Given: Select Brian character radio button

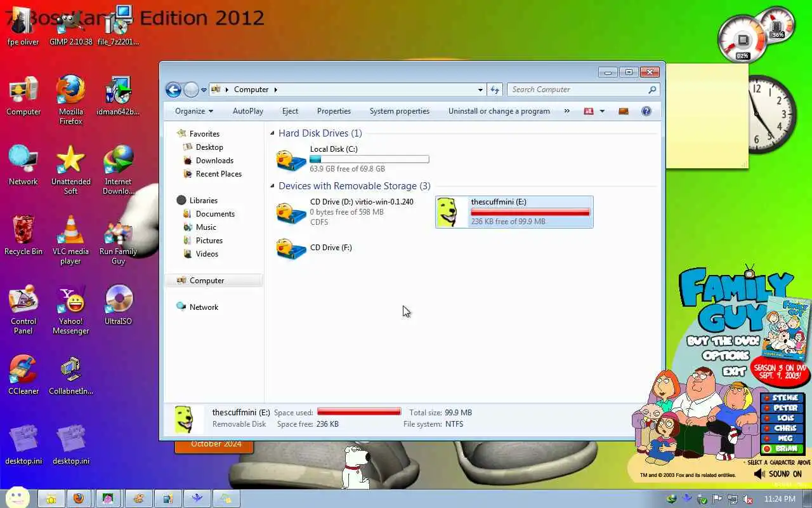Looking at the screenshot, I should click(766, 449).
